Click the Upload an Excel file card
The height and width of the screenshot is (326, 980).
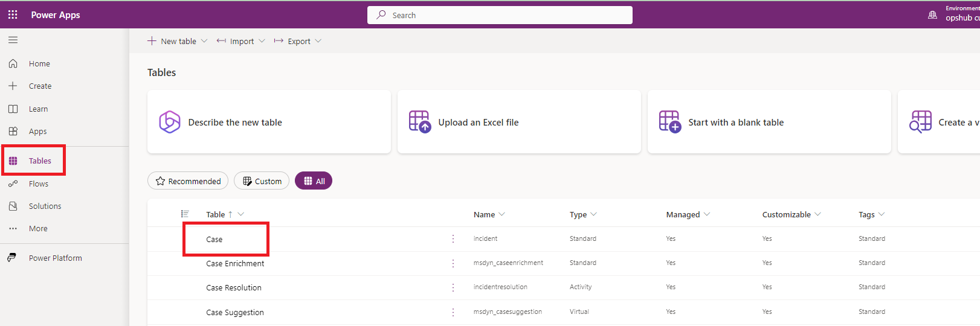tap(518, 122)
